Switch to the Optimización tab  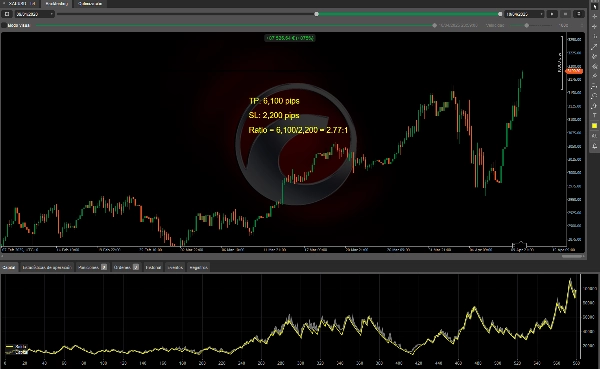tap(90, 3)
